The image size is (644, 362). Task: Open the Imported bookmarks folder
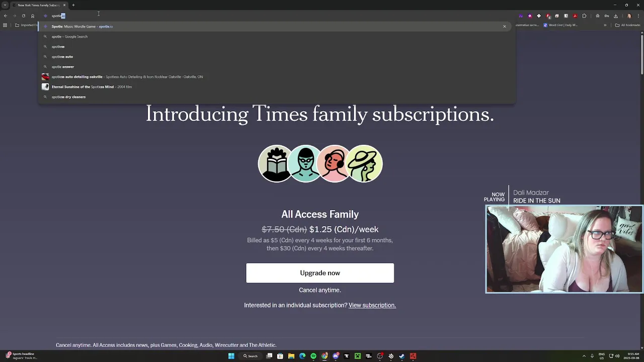click(x=26, y=25)
